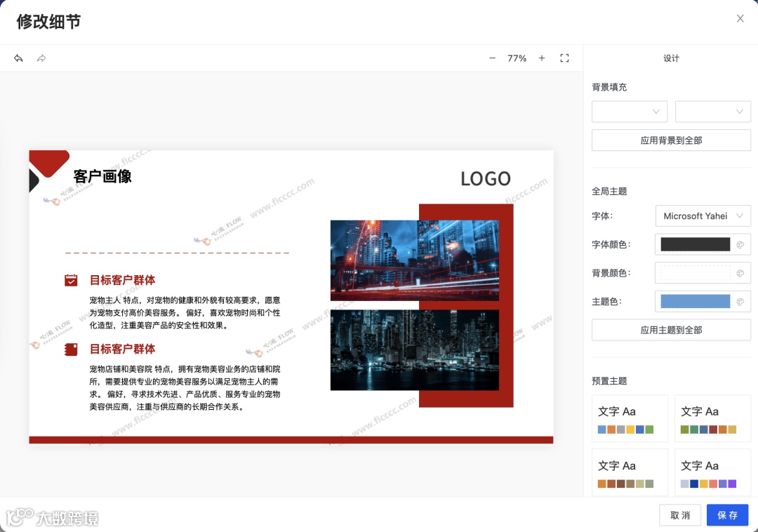The width and height of the screenshot is (758, 532).
Task: Pick the dark 字体颜色 swatch
Action: 695,244
